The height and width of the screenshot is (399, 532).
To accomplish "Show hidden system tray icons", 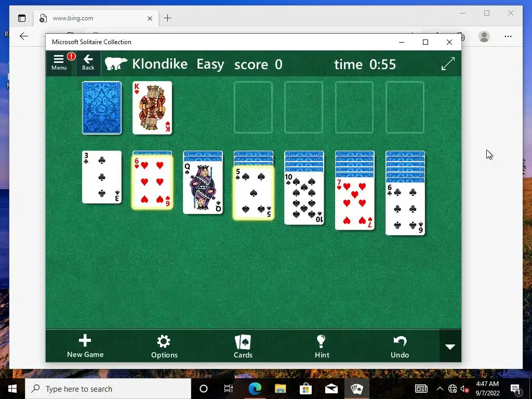I will [x=440, y=389].
